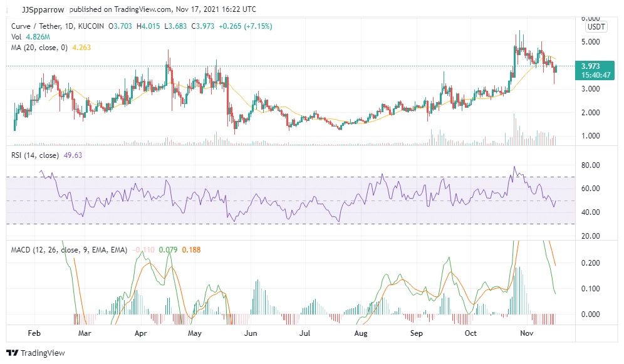
Task: Click the 5.000 price scale label
Action: [x=591, y=42]
